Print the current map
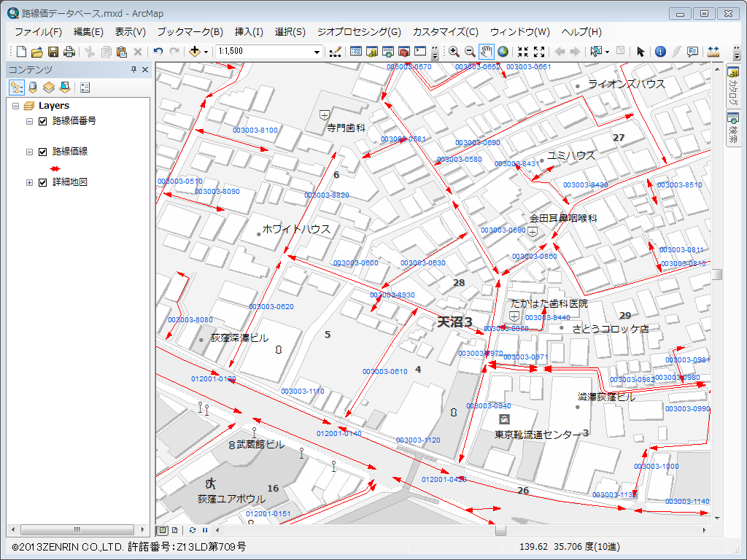 point(69,52)
